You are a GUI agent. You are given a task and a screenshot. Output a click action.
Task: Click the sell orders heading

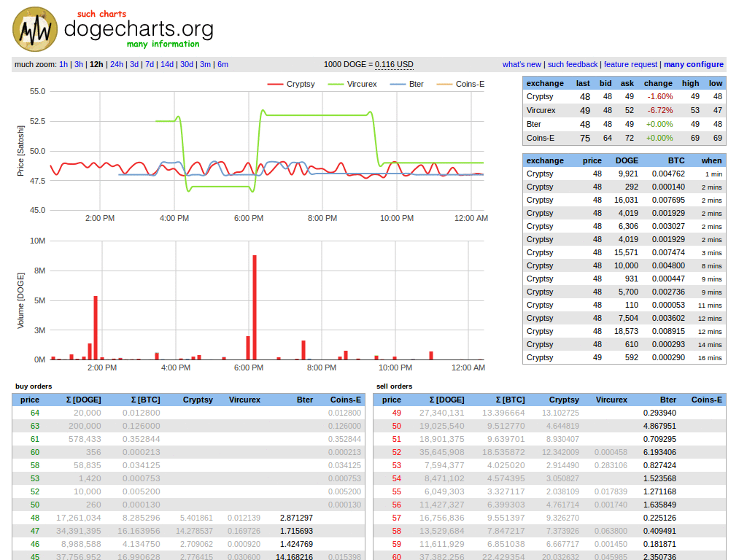394,386
